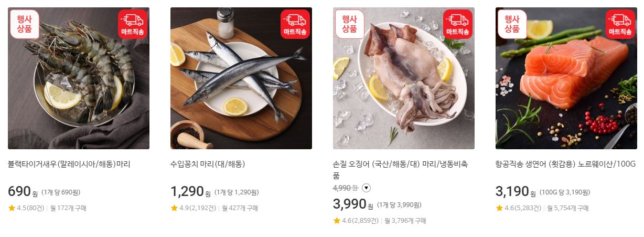Open the fresh salmon product photo

(x=566, y=78)
